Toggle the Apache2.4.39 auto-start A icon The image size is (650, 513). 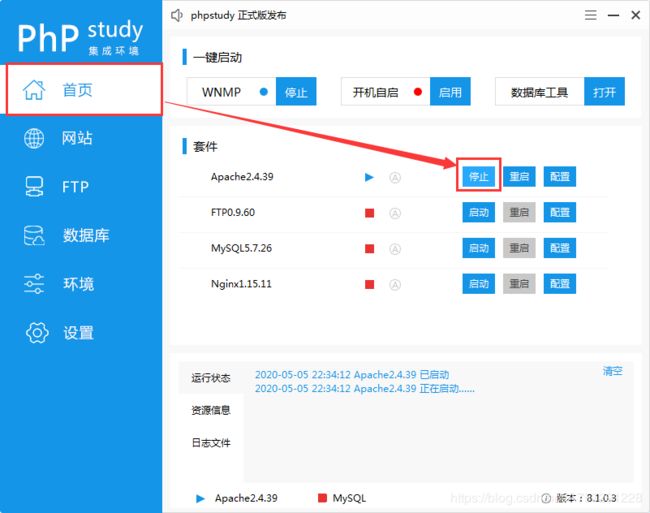click(x=395, y=178)
